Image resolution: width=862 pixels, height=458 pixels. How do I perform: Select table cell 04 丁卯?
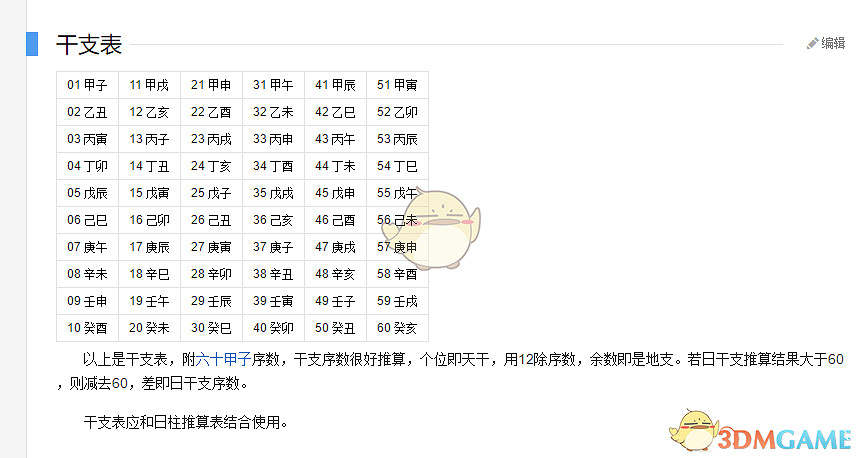(x=87, y=166)
